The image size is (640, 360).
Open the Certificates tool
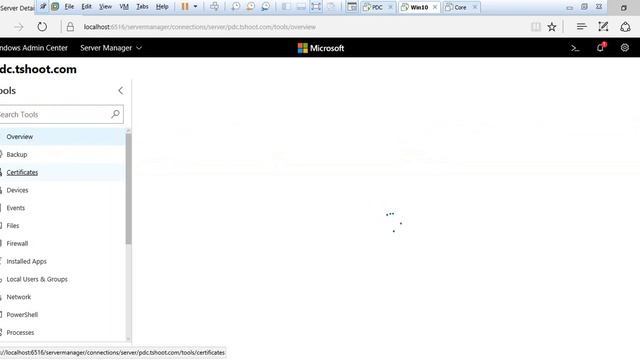[x=62, y=172]
